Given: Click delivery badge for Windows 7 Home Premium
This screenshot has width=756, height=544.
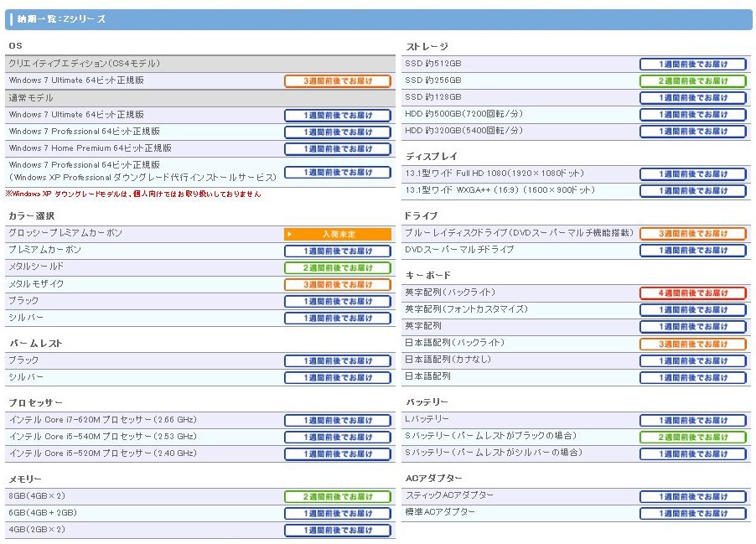Looking at the screenshot, I should pyautogui.click(x=338, y=149).
